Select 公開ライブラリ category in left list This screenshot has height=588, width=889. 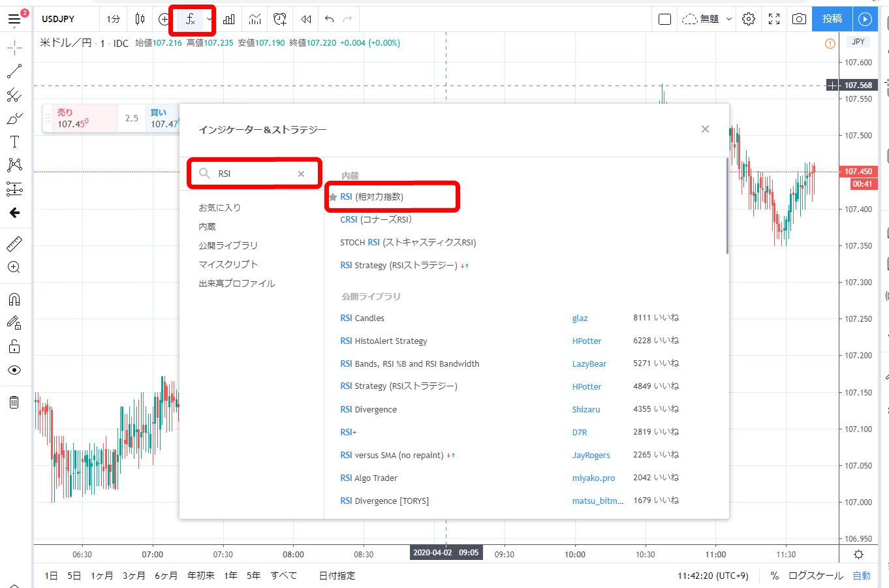pyautogui.click(x=228, y=245)
